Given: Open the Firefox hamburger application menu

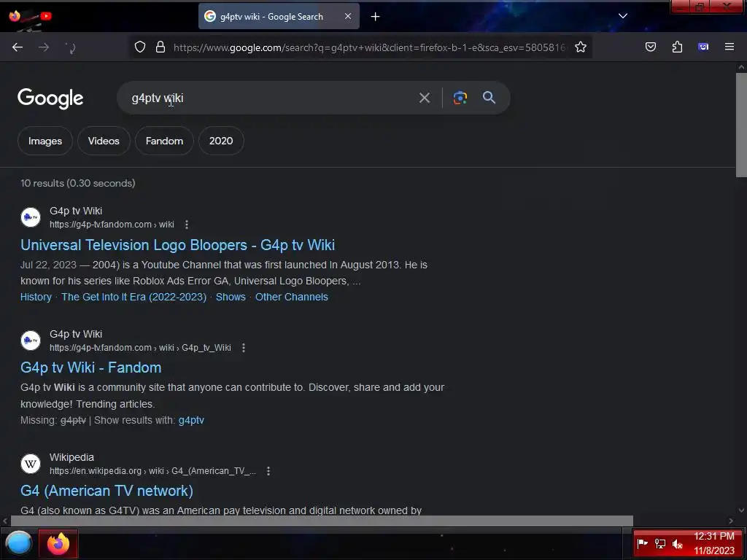Looking at the screenshot, I should tap(729, 47).
